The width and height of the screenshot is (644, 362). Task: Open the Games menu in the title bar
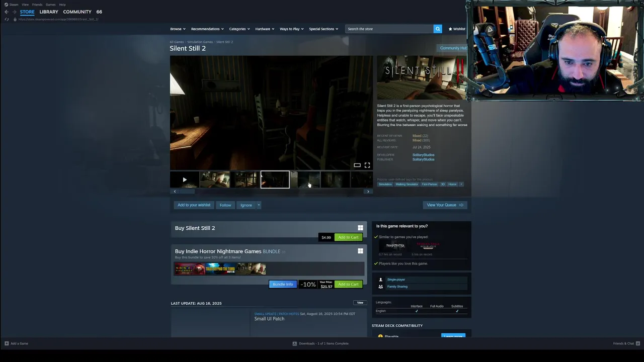pos(51,5)
